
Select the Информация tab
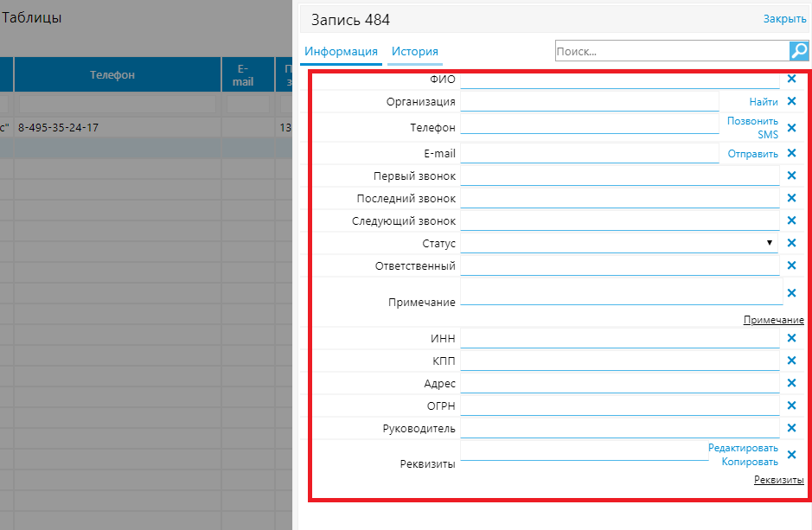coord(341,52)
